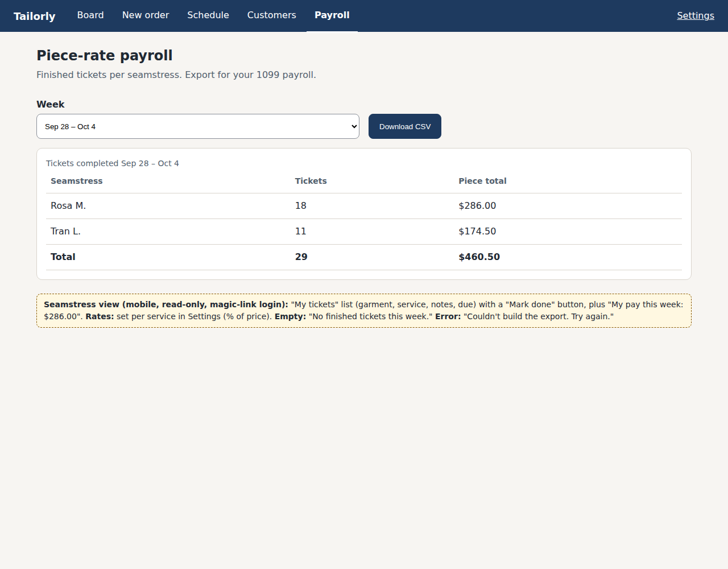The image size is (728, 569).
Task: Click the 'Tickets completed Sep 28 – Oct 4' caption
Action: (x=113, y=163)
